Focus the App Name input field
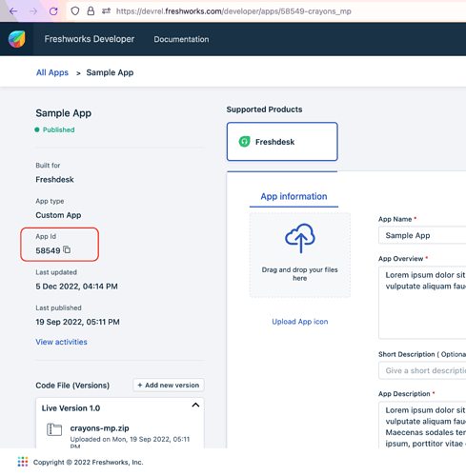466x476 pixels. click(x=422, y=235)
